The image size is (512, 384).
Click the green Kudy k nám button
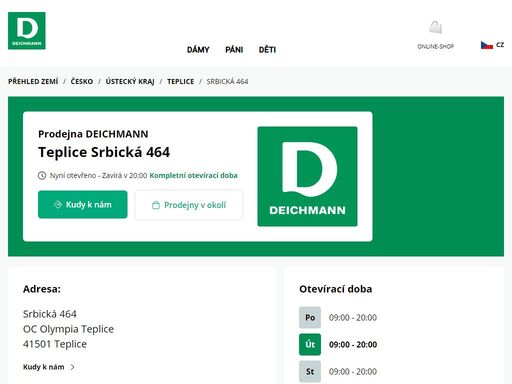tap(83, 204)
